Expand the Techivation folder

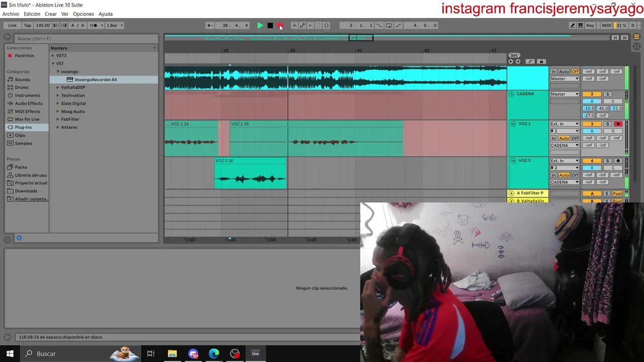[58, 96]
